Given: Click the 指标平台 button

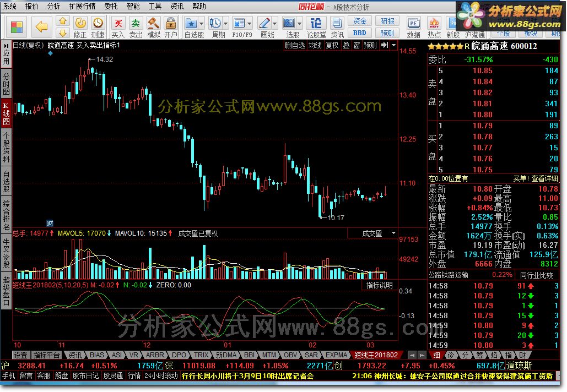Looking at the screenshot, I should [46, 355].
